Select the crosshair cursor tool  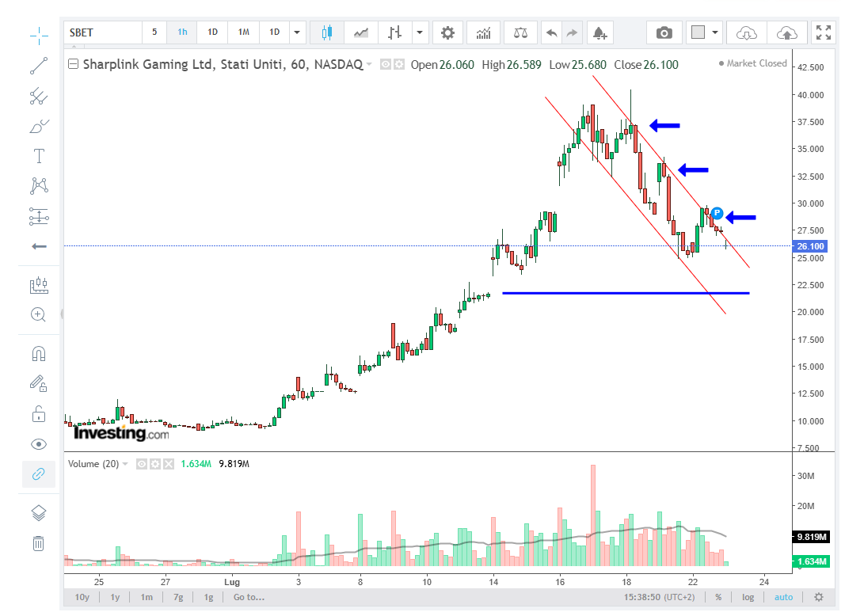39,36
